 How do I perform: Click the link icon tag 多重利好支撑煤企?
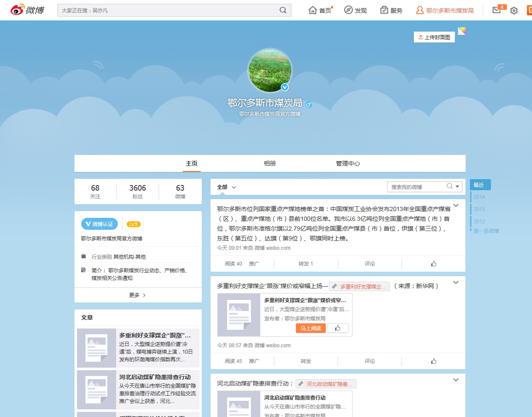tap(359, 286)
